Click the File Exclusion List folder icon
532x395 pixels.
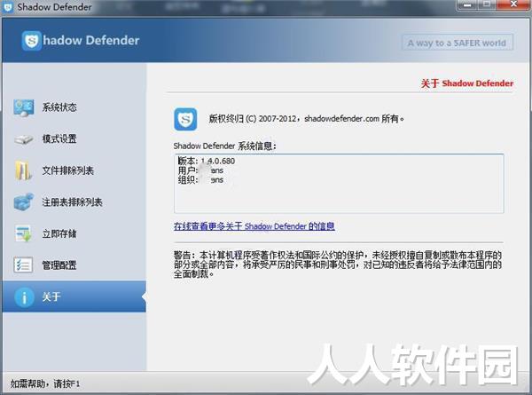23,170
